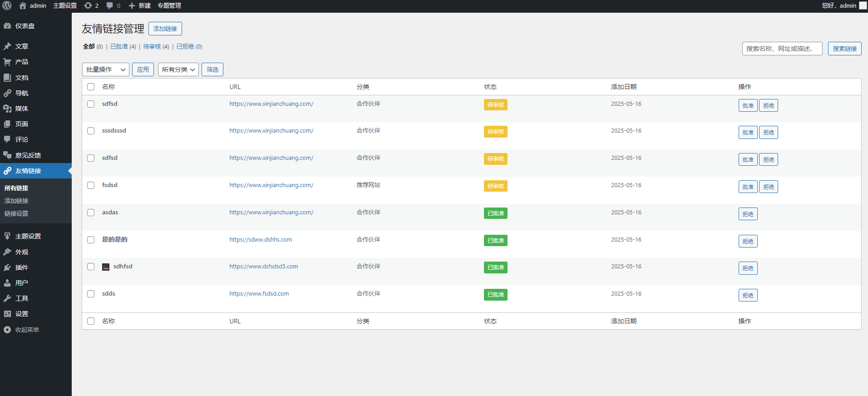The image size is (868, 396).
Task: Collapse the menu with 收起菜单
Action: point(26,330)
